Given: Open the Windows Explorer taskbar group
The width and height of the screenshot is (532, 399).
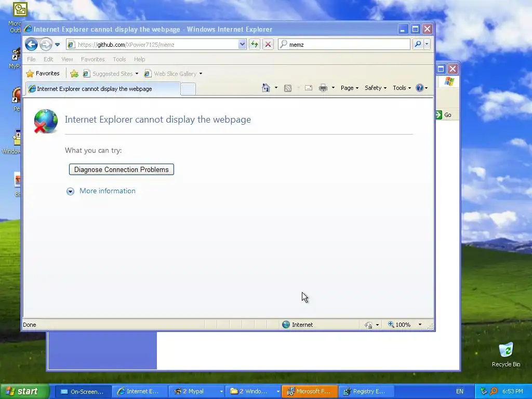Looking at the screenshot, I should tap(253, 391).
